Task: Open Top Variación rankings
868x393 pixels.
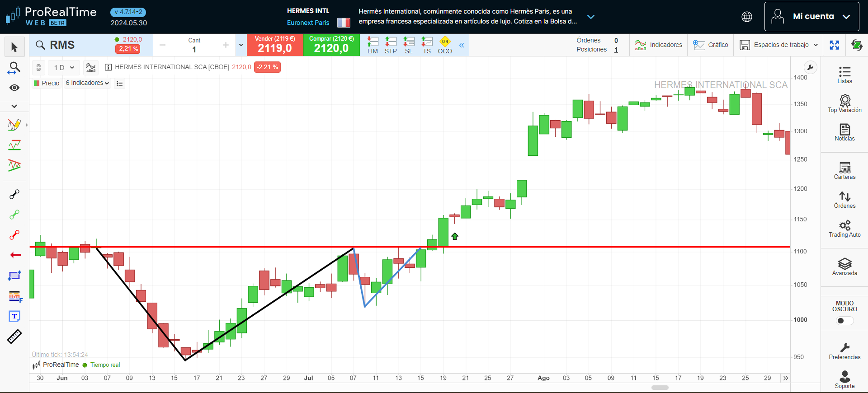Action: pos(844,103)
